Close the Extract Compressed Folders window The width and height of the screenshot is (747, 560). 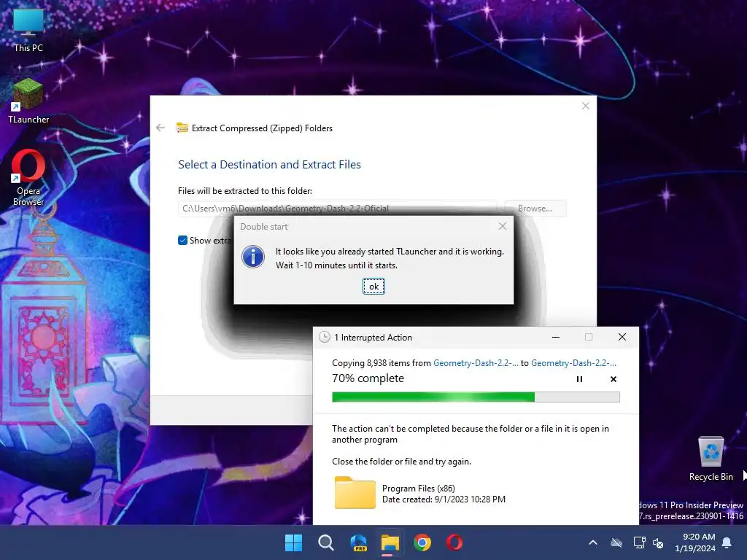tap(586, 106)
